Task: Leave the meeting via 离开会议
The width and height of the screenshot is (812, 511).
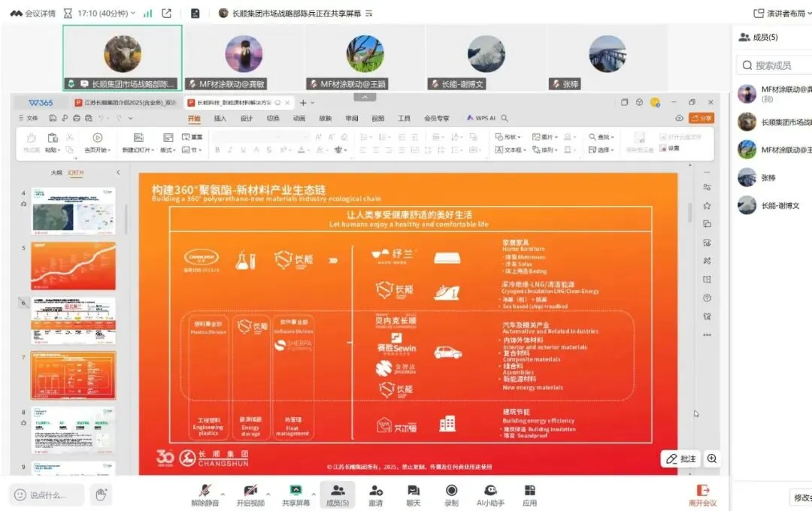Action: point(703,495)
